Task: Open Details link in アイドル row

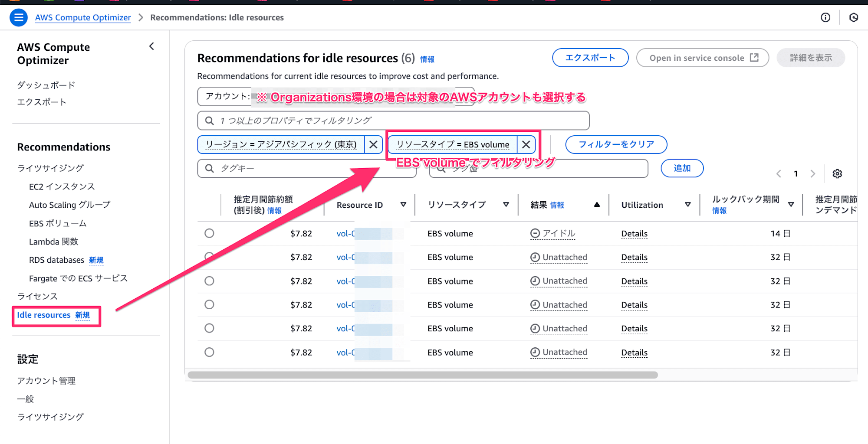Action: (635, 234)
